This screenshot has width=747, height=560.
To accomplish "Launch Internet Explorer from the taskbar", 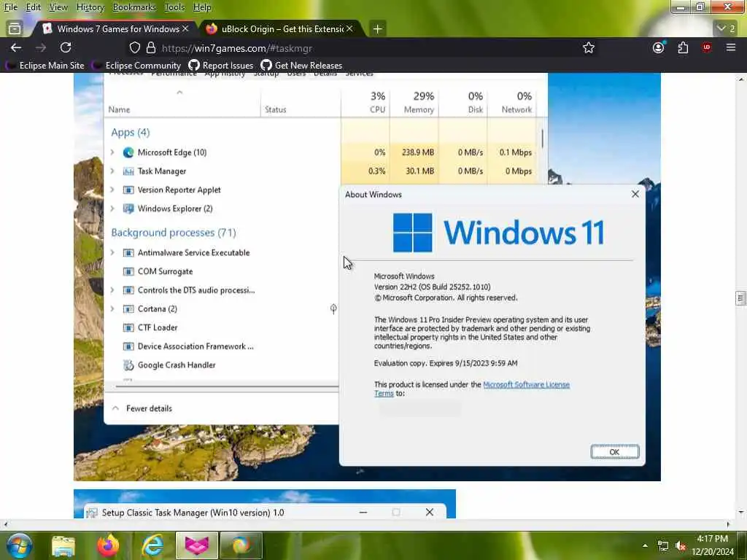I will coord(153,546).
